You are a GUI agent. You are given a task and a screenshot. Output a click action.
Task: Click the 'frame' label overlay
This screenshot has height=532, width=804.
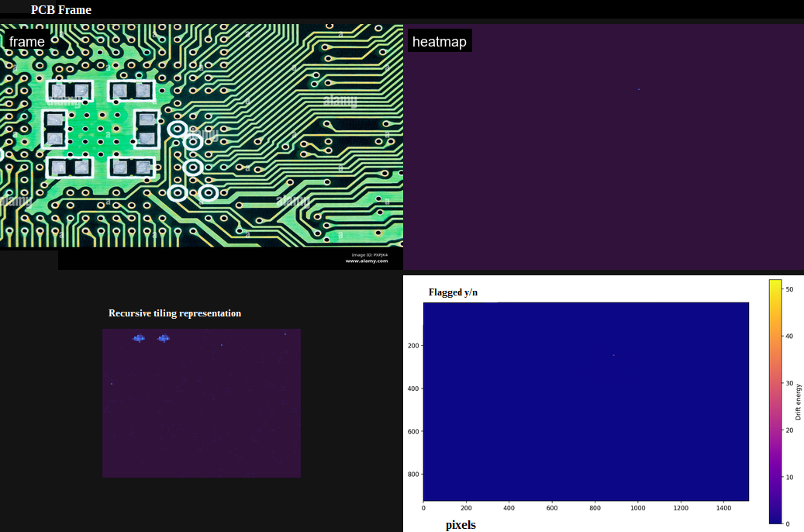coord(26,41)
